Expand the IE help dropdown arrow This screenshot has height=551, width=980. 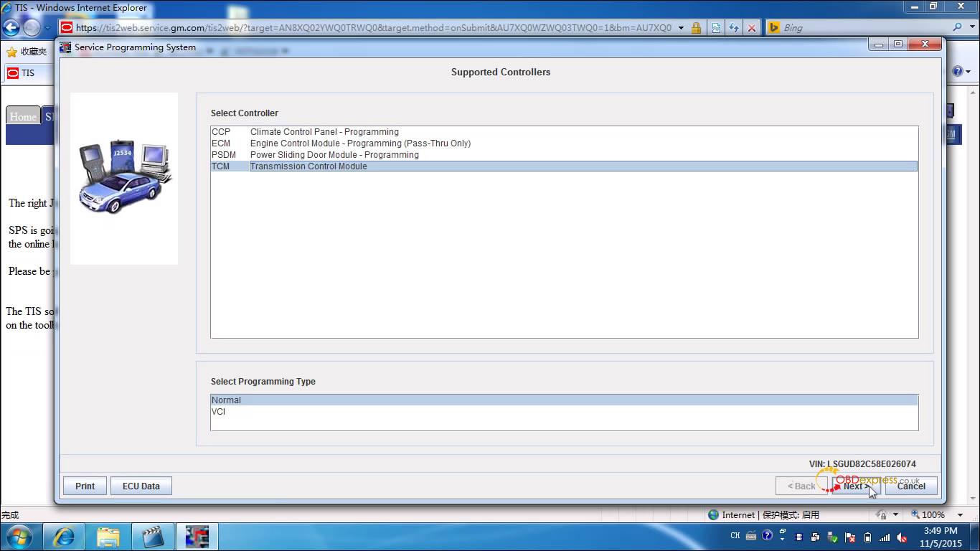pos(969,72)
